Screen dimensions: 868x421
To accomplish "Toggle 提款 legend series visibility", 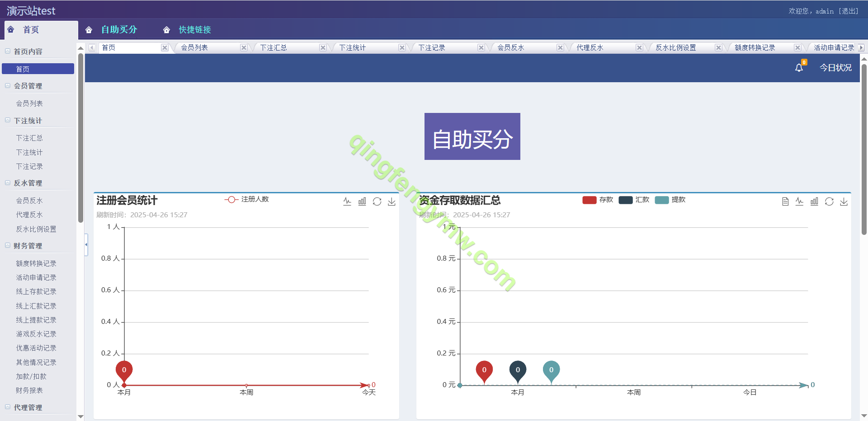I will pyautogui.click(x=670, y=200).
